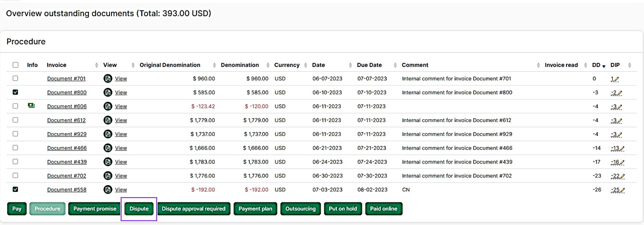The image size is (644, 225).
Task: Sort the DD column using its arrow
Action: click(x=604, y=66)
